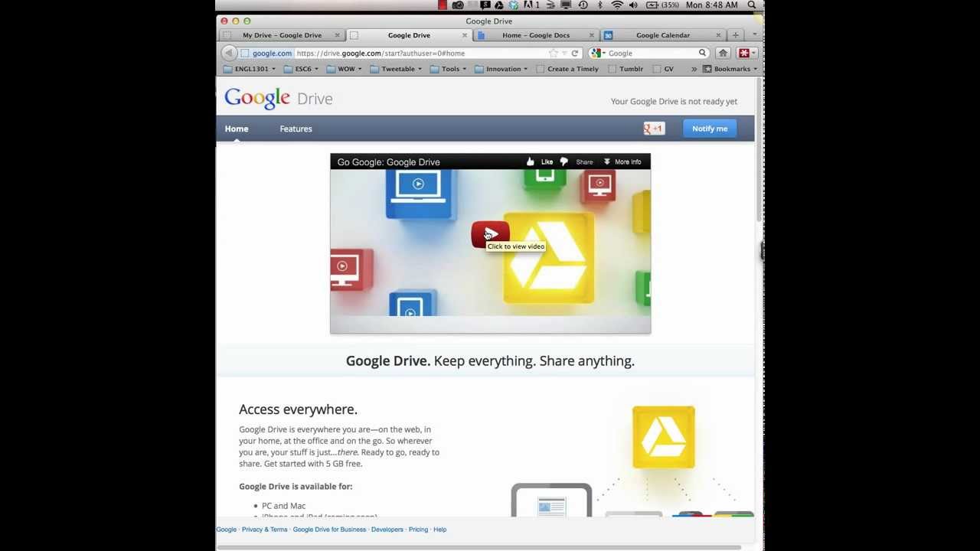The image size is (980, 551).
Task: Click the video dislike thumbs-down icon
Action: click(564, 161)
